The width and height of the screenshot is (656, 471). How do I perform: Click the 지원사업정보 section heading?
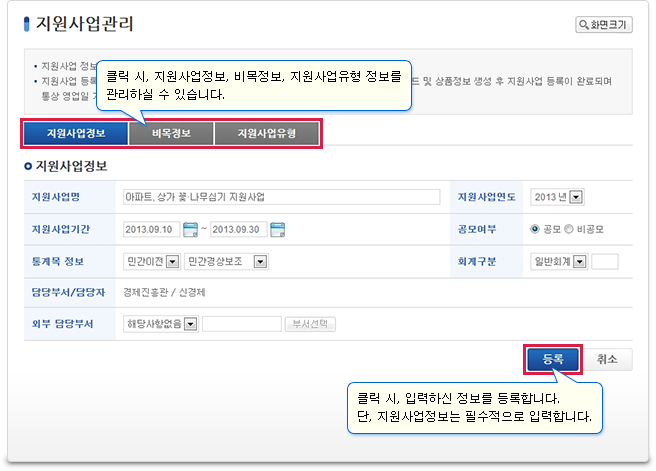click(71, 166)
